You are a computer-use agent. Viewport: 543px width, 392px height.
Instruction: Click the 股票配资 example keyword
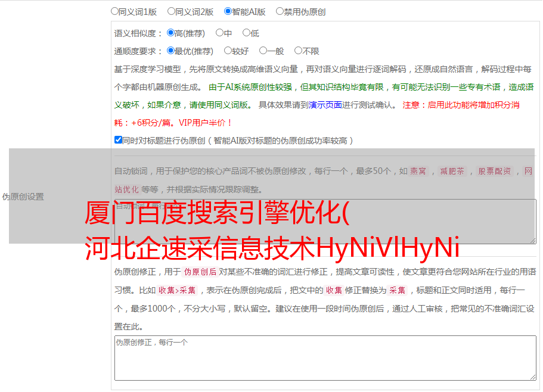coord(495,171)
